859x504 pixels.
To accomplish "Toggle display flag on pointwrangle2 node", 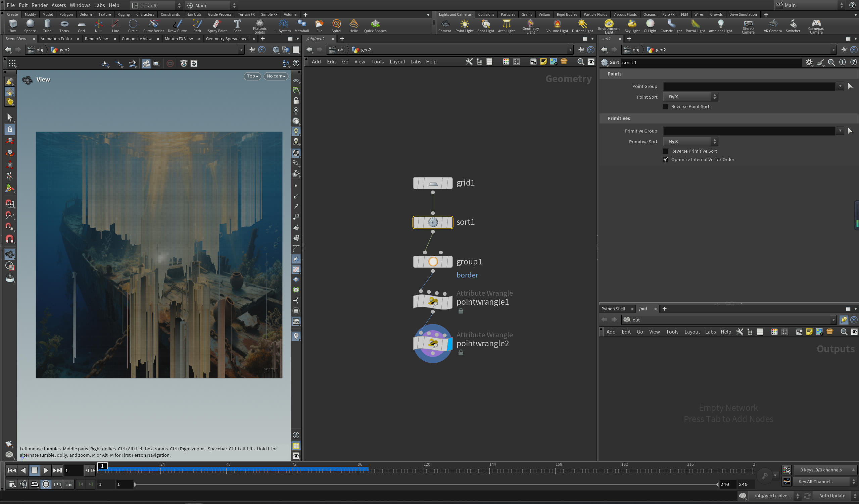I will tap(449, 344).
